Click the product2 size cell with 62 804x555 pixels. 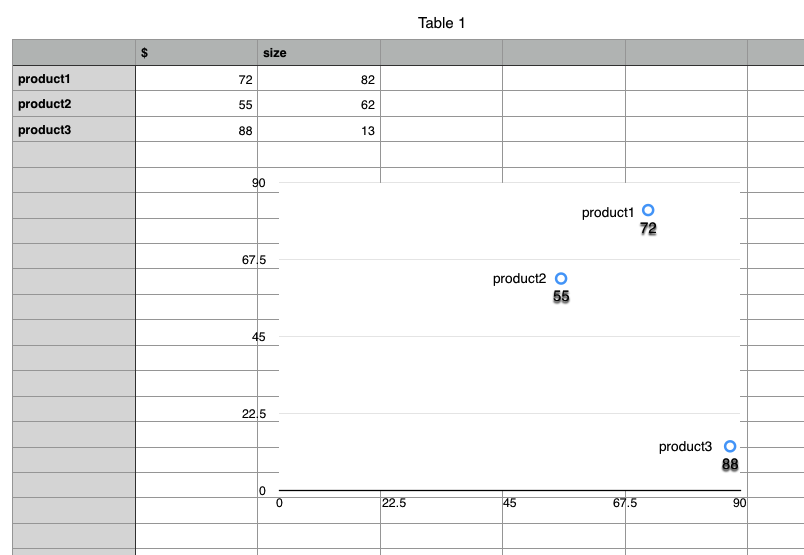[318, 104]
